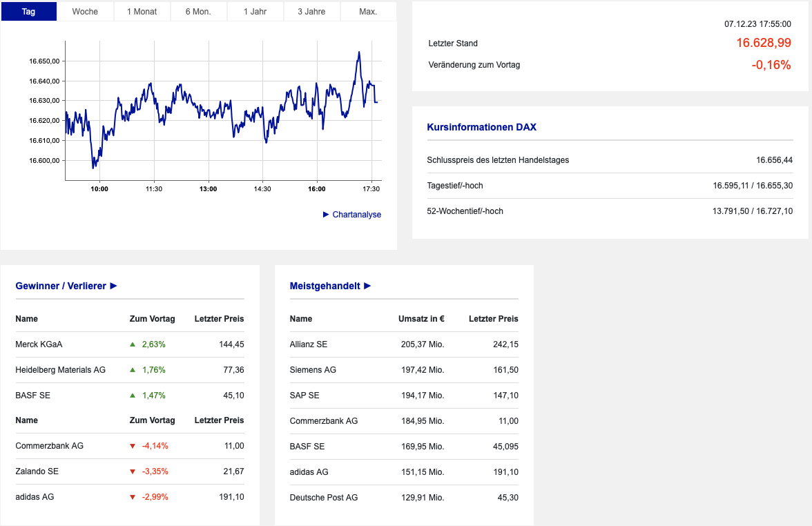Switch to the 6 Mon. chart tab
The image size is (812, 526).
tap(198, 12)
